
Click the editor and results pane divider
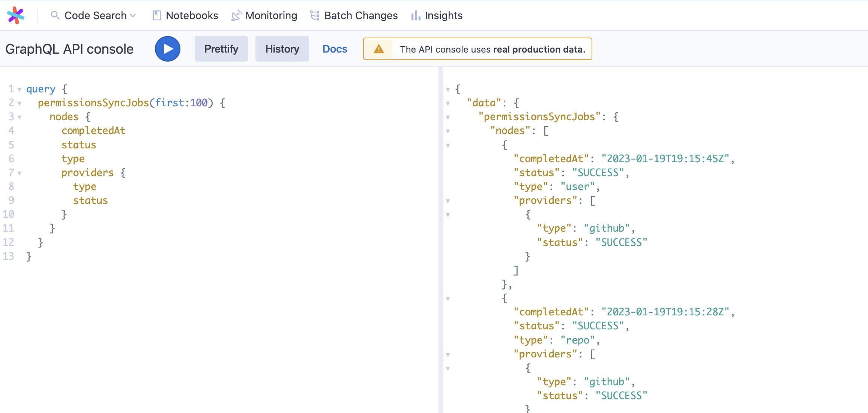440,240
